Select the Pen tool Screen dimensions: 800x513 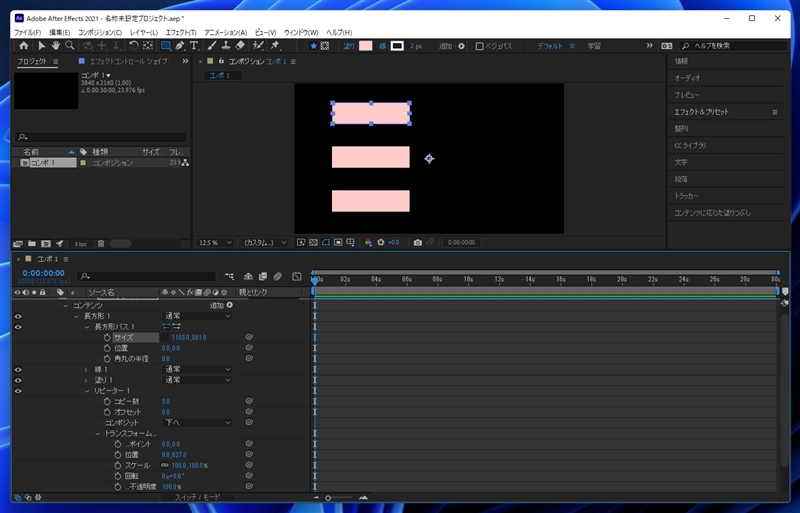(x=179, y=45)
